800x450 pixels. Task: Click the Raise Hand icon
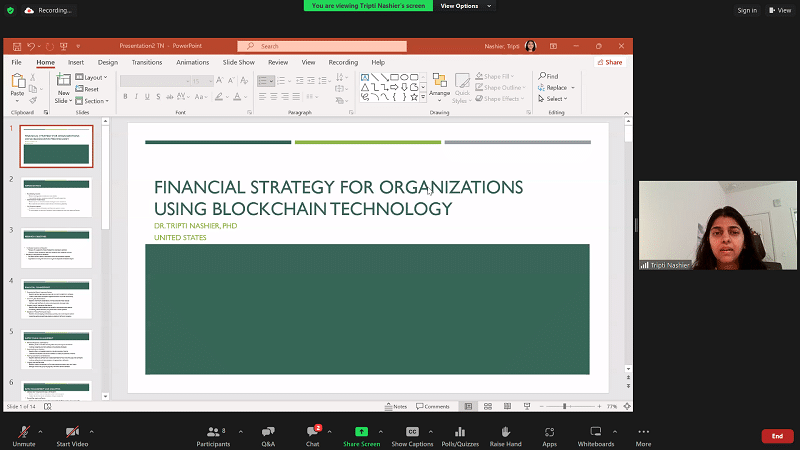click(x=506, y=431)
